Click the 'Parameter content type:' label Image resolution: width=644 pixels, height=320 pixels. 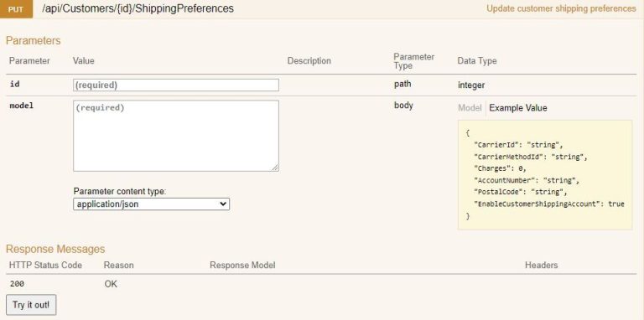tap(120, 192)
